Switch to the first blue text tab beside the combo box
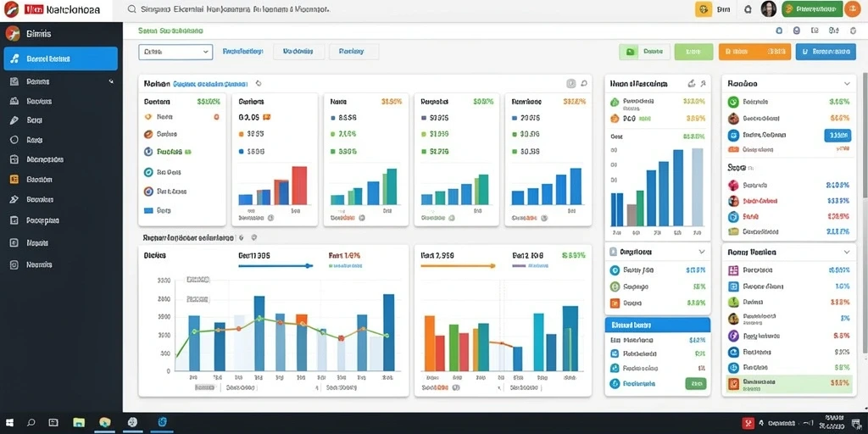The width and height of the screenshot is (868, 434). point(242,52)
